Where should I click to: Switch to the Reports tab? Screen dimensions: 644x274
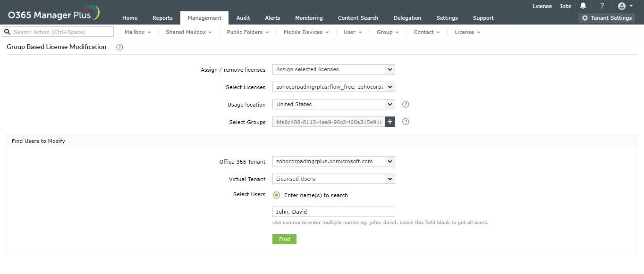point(162,18)
